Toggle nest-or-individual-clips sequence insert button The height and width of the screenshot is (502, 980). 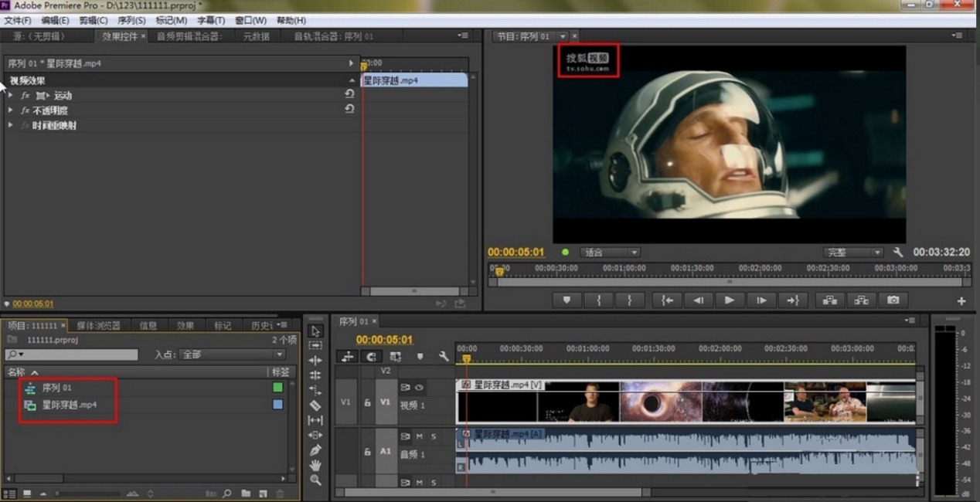click(348, 356)
